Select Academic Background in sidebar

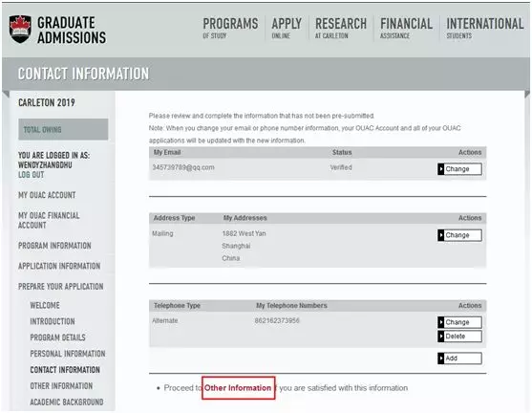[x=67, y=402]
